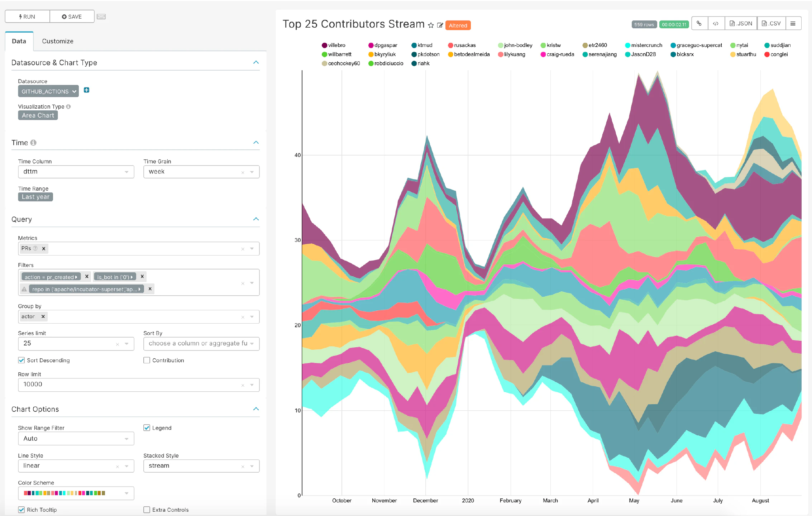
Task: Click the edit chart properties icon
Action: [x=440, y=25]
